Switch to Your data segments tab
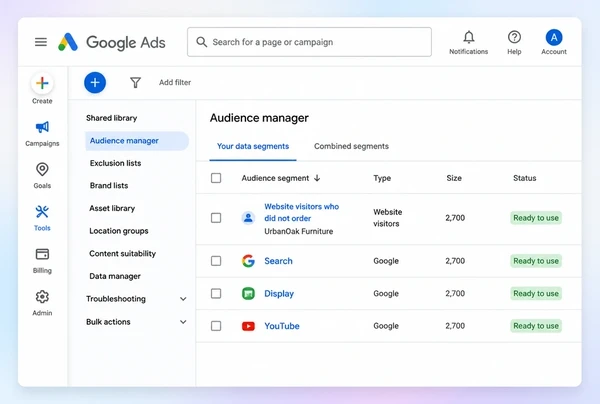Image resolution: width=600 pixels, height=404 pixels. pos(253,146)
